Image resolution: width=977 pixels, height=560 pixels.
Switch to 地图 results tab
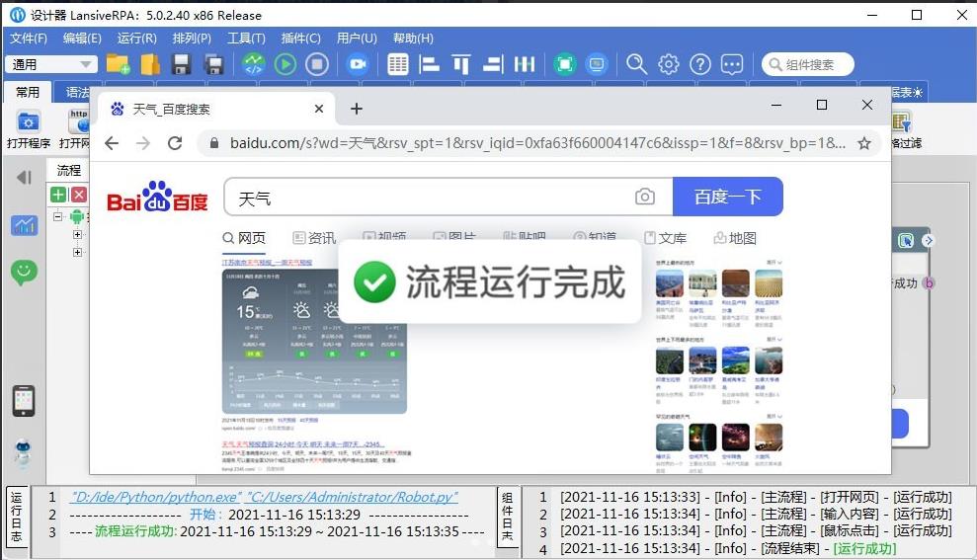click(x=735, y=238)
